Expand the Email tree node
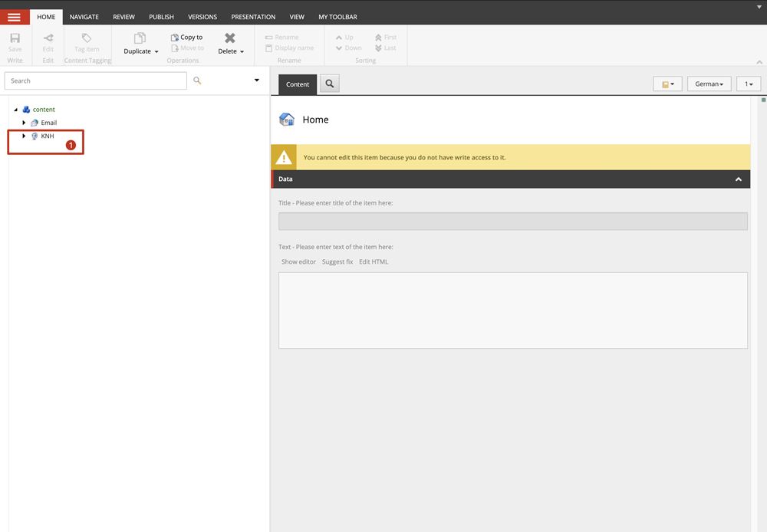Viewport: 767px width, 532px height. pyautogui.click(x=24, y=123)
